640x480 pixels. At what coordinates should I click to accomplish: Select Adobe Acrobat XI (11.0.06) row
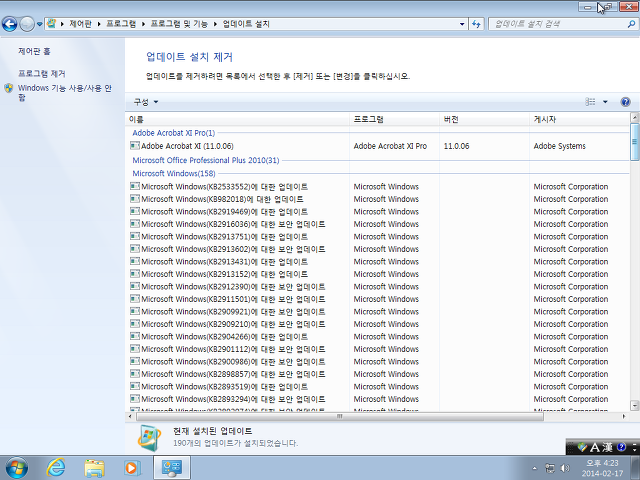tap(378, 146)
